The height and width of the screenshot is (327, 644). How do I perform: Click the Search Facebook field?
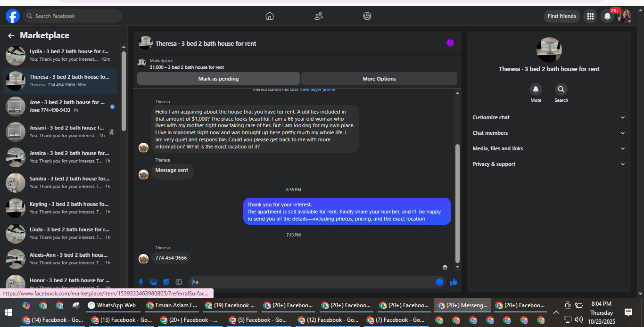tap(72, 16)
